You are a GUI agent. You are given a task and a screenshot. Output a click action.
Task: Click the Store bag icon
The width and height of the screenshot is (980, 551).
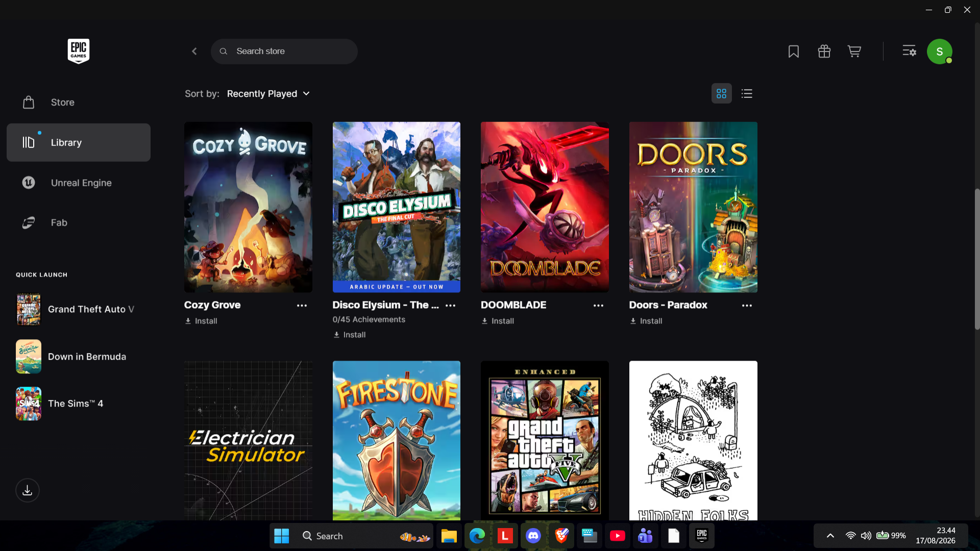(29, 103)
